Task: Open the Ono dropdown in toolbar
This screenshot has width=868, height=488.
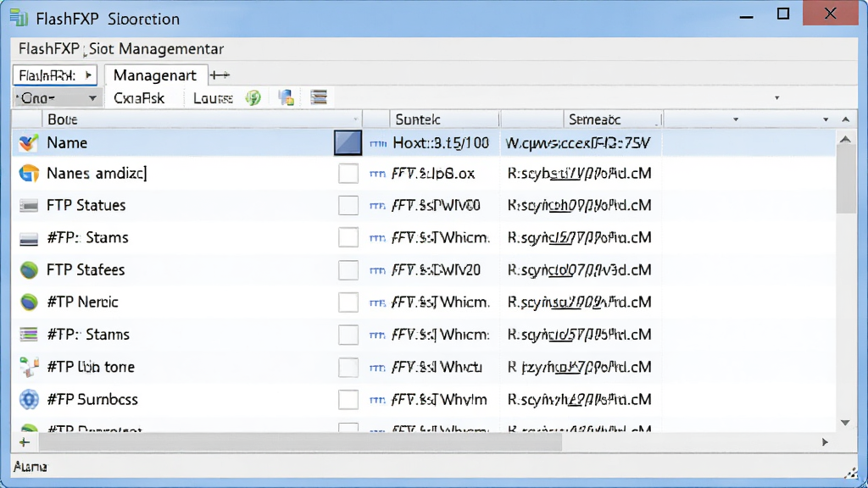Action: tap(56, 98)
